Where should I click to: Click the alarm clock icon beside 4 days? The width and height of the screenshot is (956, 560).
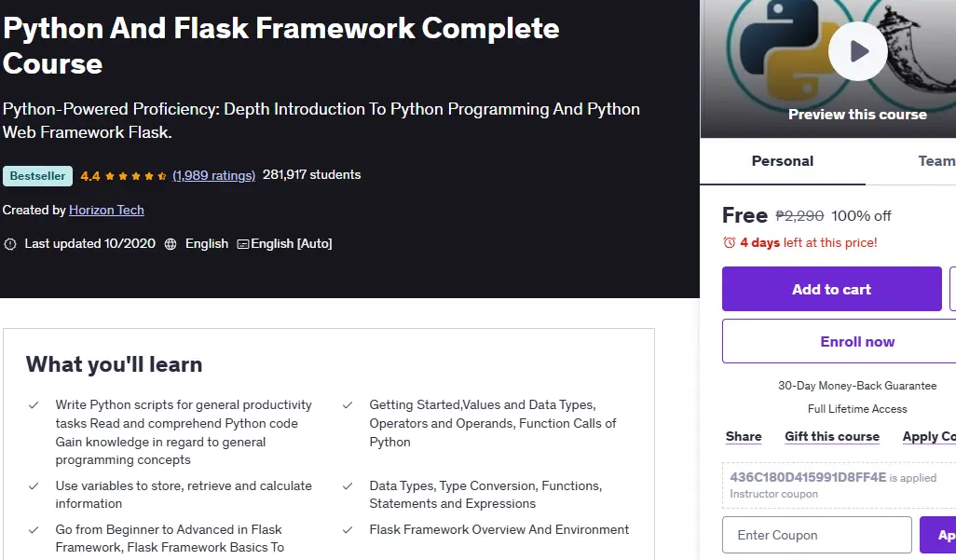coord(730,243)
